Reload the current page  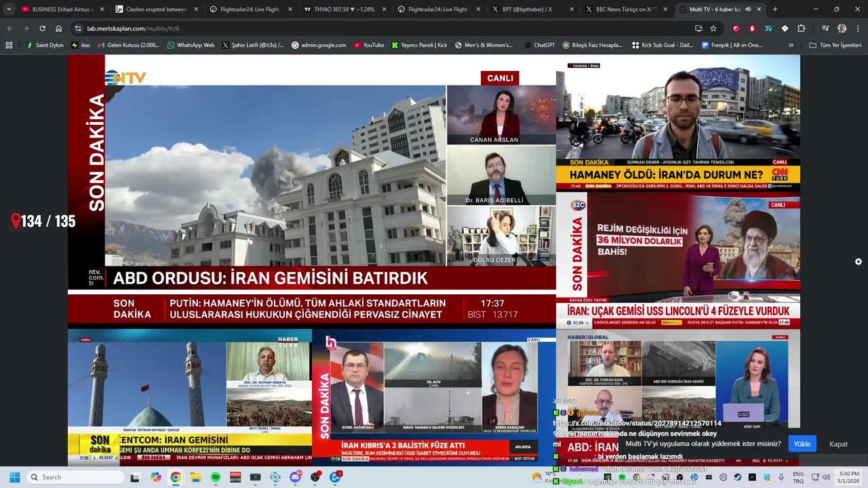click(42, 28)
